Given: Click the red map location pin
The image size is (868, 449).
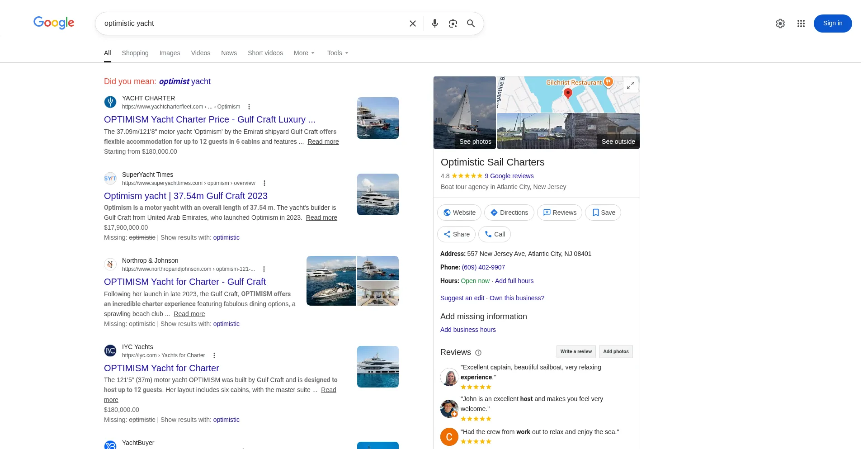Looking at the screenshot, I should point(568,94).
